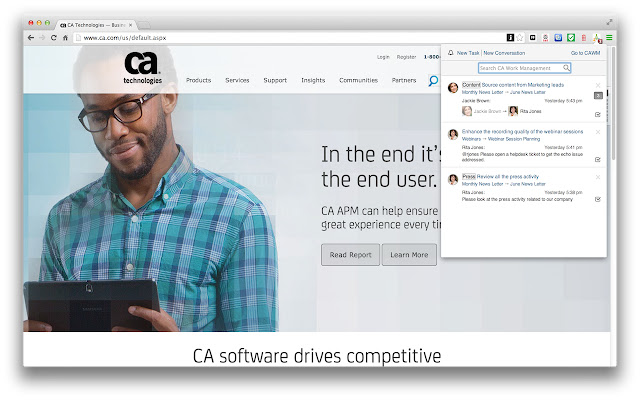Select the CA Technologies tab

[x=94, y=25]
